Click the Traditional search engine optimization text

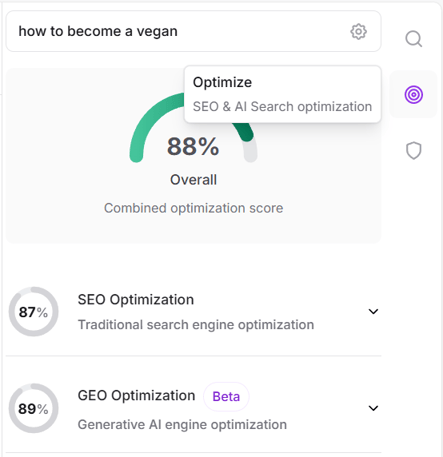[x=196, y=325]
